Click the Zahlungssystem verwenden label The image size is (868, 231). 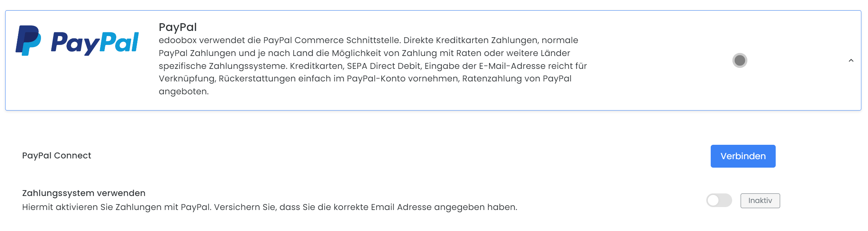[x=84, y=193]
